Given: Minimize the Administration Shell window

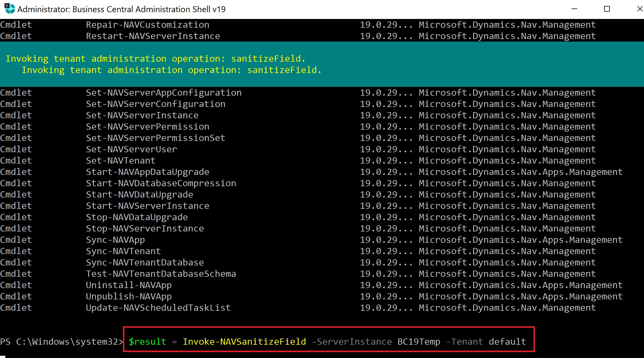Looking at the screenshot, I should coord(574,9).
